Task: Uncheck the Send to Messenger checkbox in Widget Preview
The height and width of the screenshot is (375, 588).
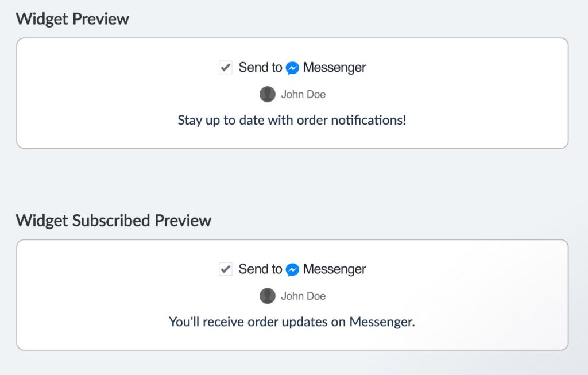Action: coord(226,68)
